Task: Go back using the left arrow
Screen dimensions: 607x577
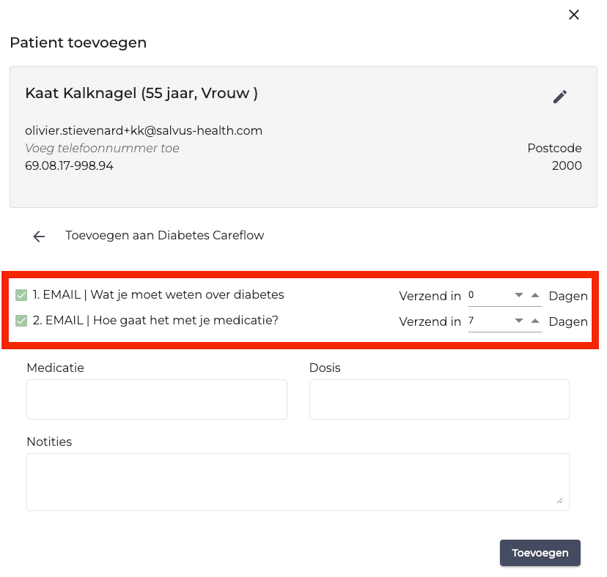Action: tap(39, 236)
